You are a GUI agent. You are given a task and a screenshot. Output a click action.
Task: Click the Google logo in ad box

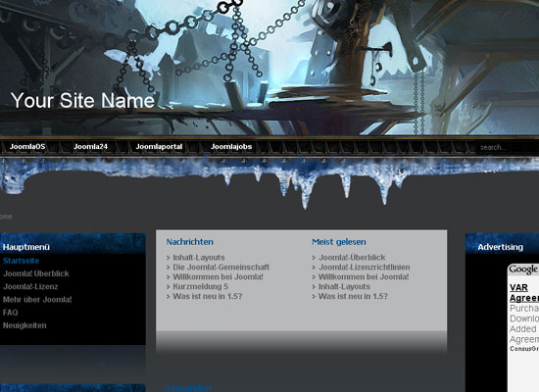click(524, 269)
